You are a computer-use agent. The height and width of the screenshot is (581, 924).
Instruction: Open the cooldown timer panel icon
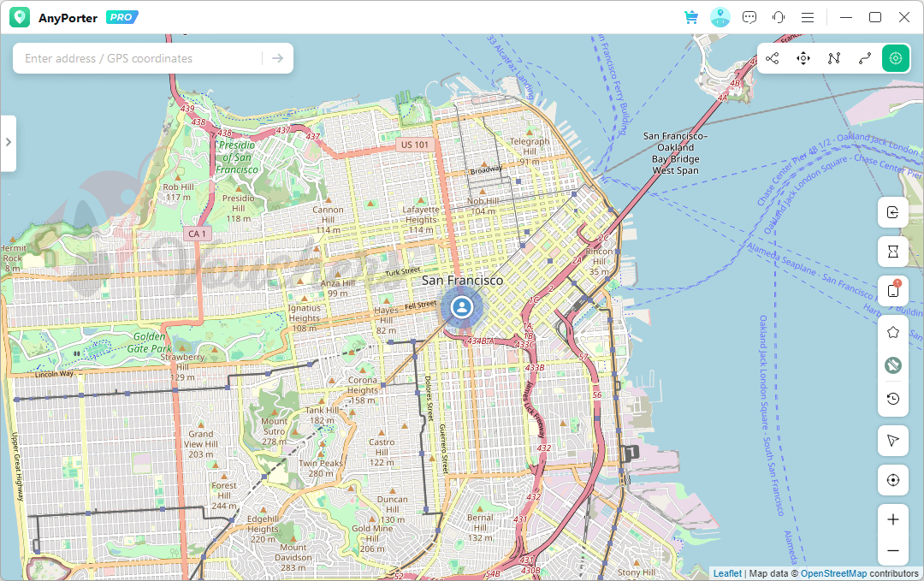[x=892, y=252]
